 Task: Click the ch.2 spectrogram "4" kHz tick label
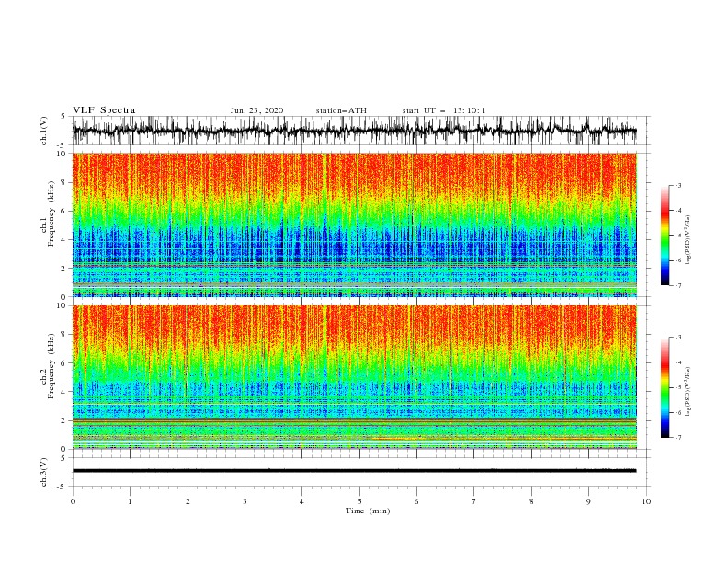click(63, 392)
